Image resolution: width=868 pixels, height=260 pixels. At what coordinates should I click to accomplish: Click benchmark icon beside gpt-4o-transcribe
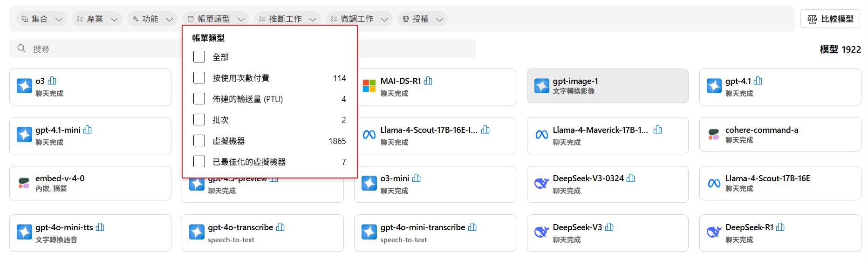coord(280,227)
